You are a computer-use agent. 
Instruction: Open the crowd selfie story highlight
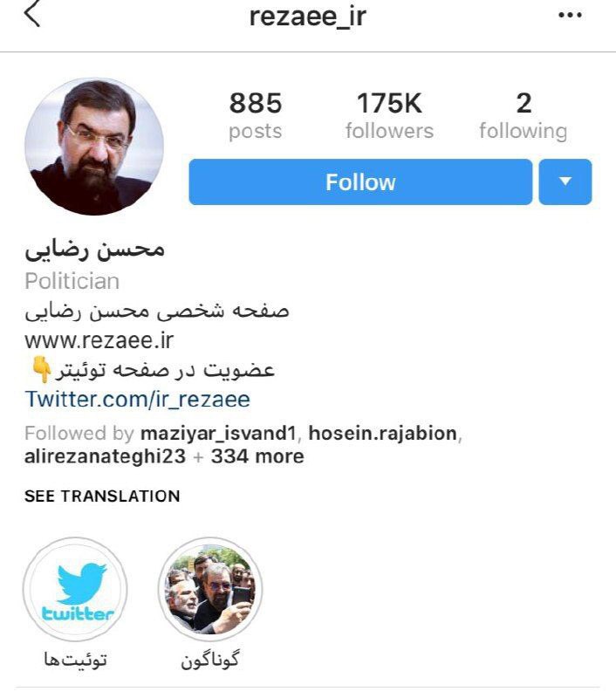[x=210, y=590]
